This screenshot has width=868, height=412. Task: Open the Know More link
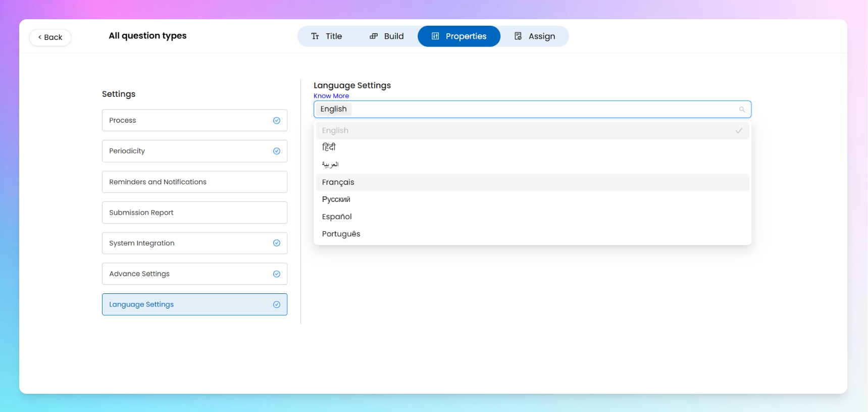coord(331,96)
